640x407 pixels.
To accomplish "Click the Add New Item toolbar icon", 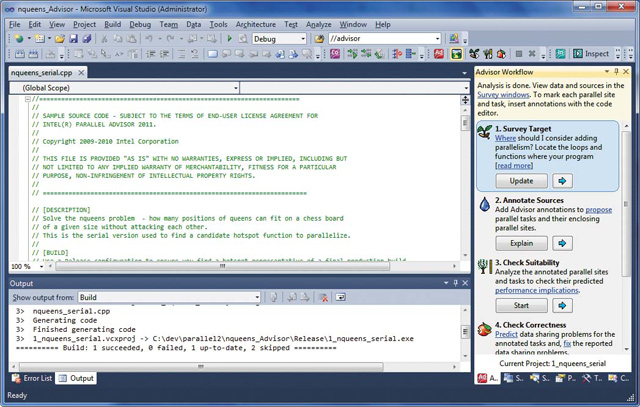I will coord(40,39).
